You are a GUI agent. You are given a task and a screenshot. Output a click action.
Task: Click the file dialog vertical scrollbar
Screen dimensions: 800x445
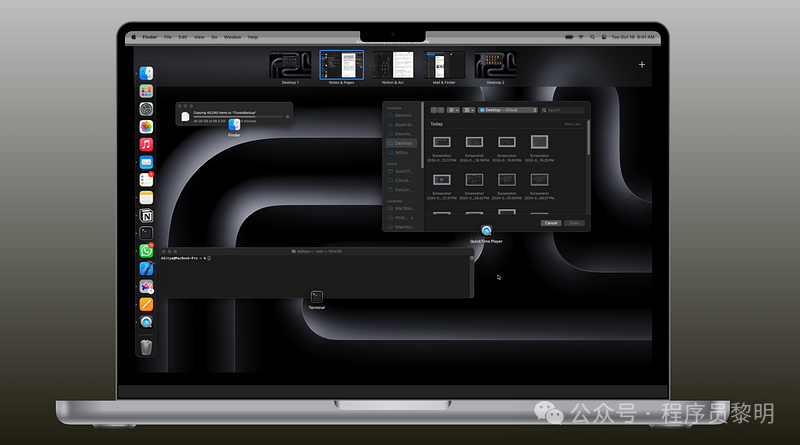point(588,138)
